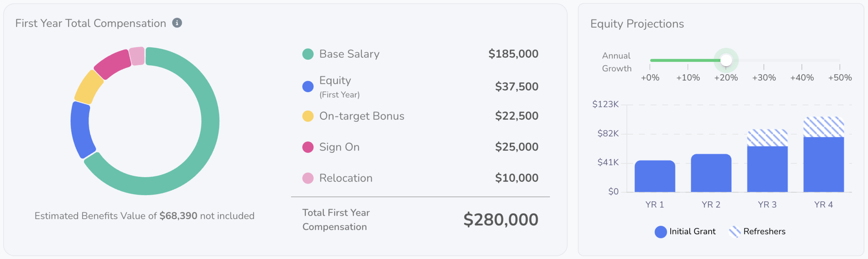This screenshot has width=868, height=259.
Task: Click the $280,000 total compensation figure
Action: tap(501, 220)
